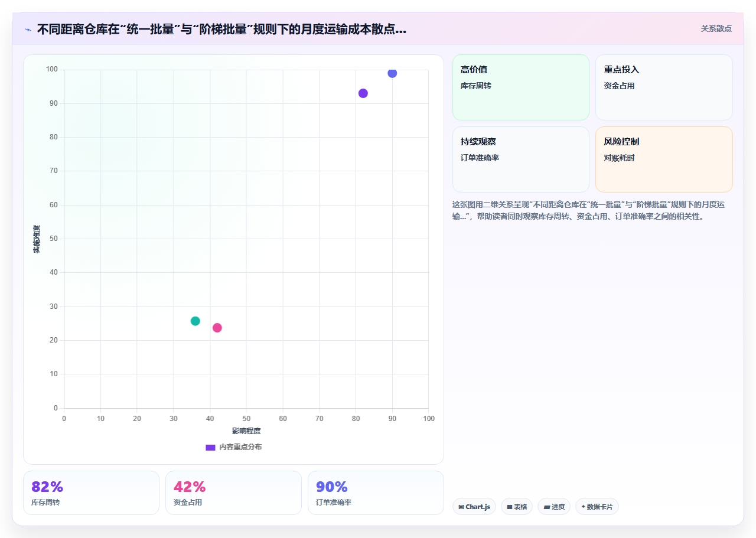Select the blue scatter point near 90
Viewport: 756px width, 538px height.
[x=392, y=73]
